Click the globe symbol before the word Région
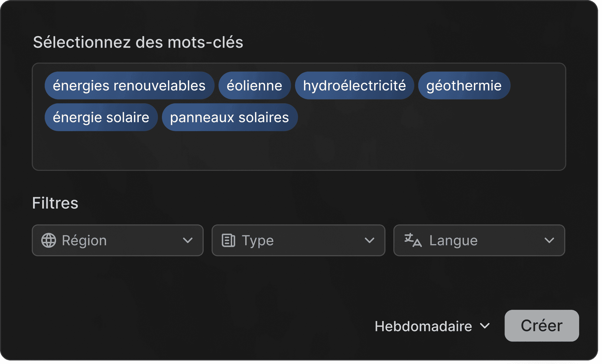 tap(49, 240)
